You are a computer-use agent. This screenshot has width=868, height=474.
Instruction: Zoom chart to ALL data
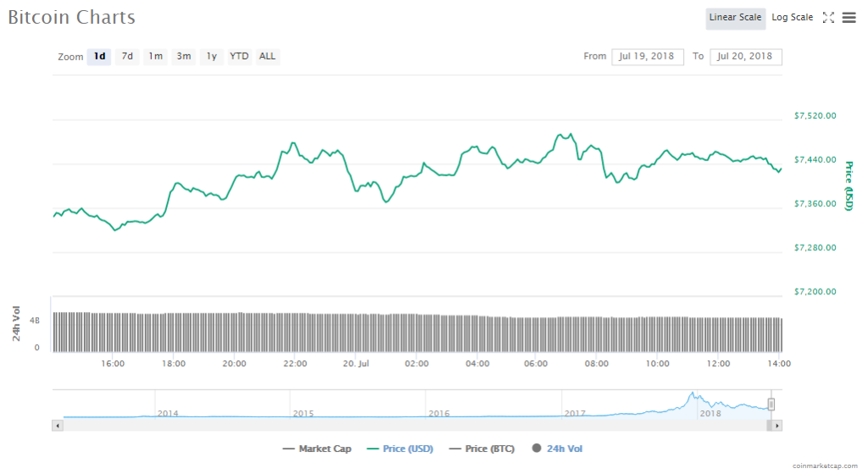pyautogui.click(x=267, y=57)
